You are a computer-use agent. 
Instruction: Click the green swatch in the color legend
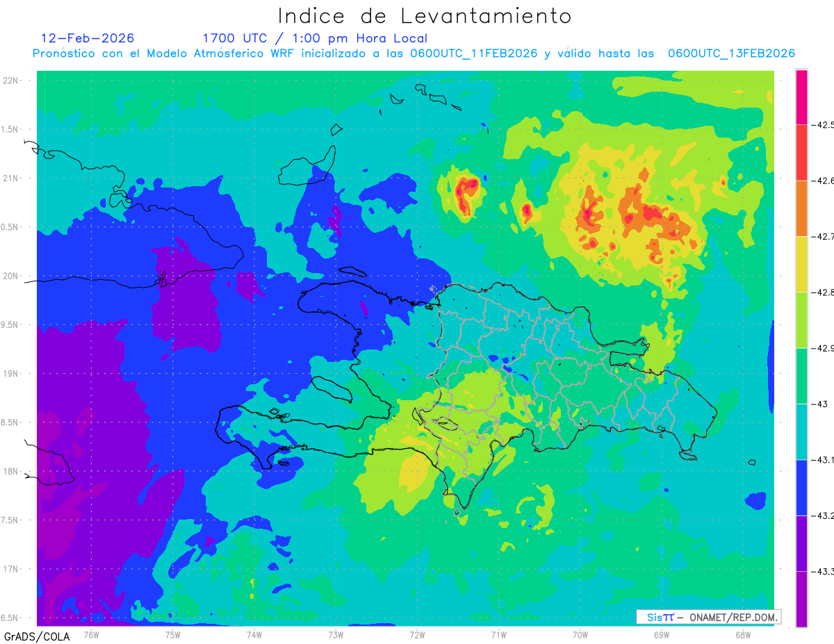point(801,376)
